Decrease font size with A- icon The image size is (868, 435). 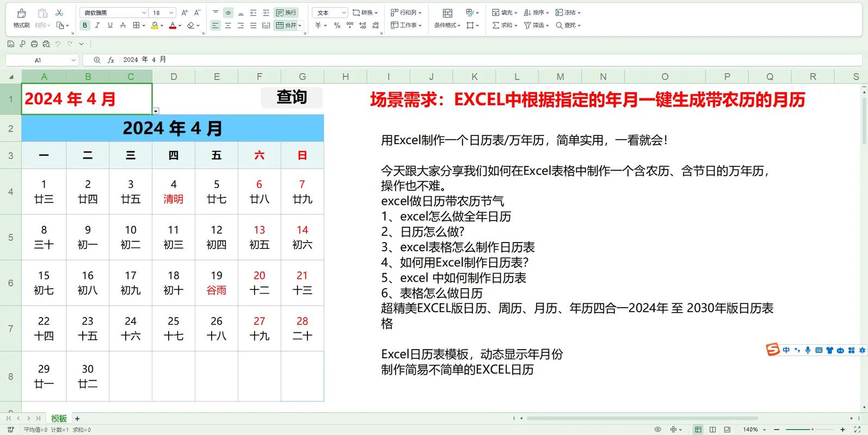[197, 13]
